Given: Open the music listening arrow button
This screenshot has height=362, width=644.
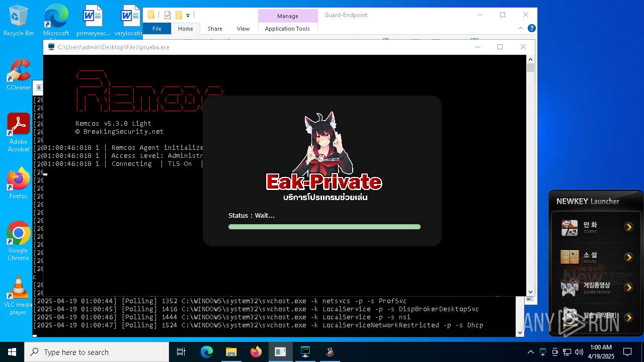Looking at the screenshot, I should coord(629,317).
